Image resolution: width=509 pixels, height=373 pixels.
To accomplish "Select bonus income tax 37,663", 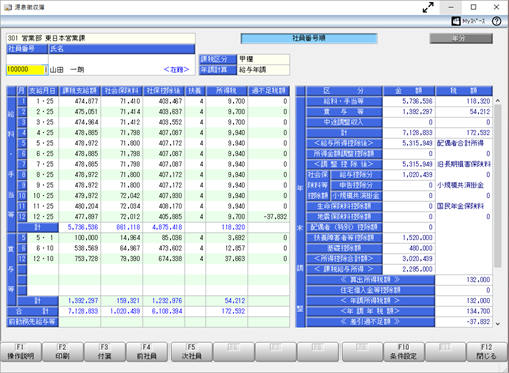I will point(235,259).
